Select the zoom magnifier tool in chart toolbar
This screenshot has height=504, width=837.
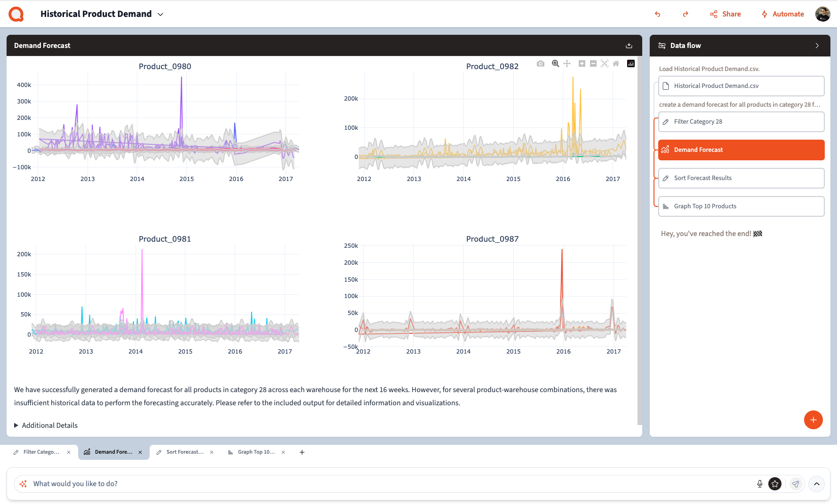555,63
